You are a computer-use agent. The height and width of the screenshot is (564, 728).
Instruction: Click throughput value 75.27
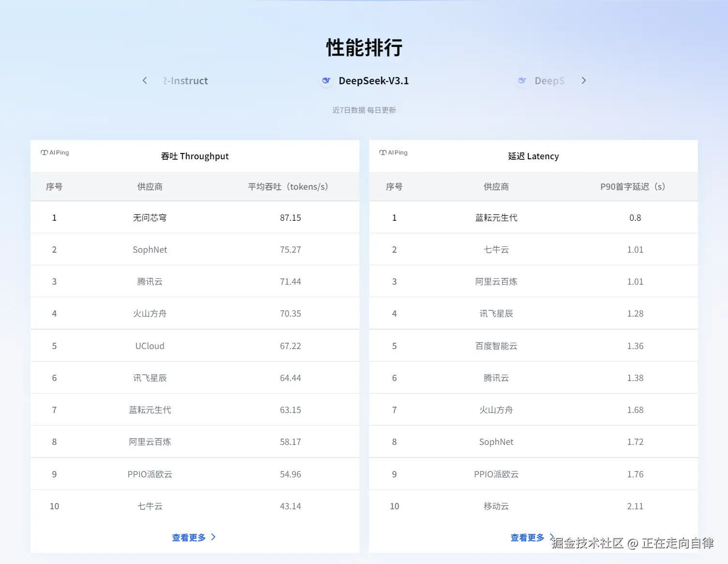290,250
